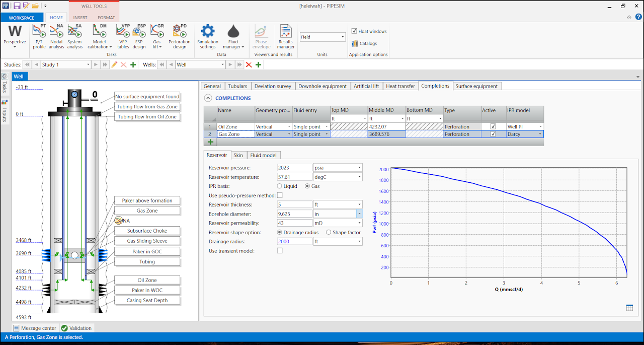Open Perforation design task
The image size is (644, 345).
click(180, 37)
